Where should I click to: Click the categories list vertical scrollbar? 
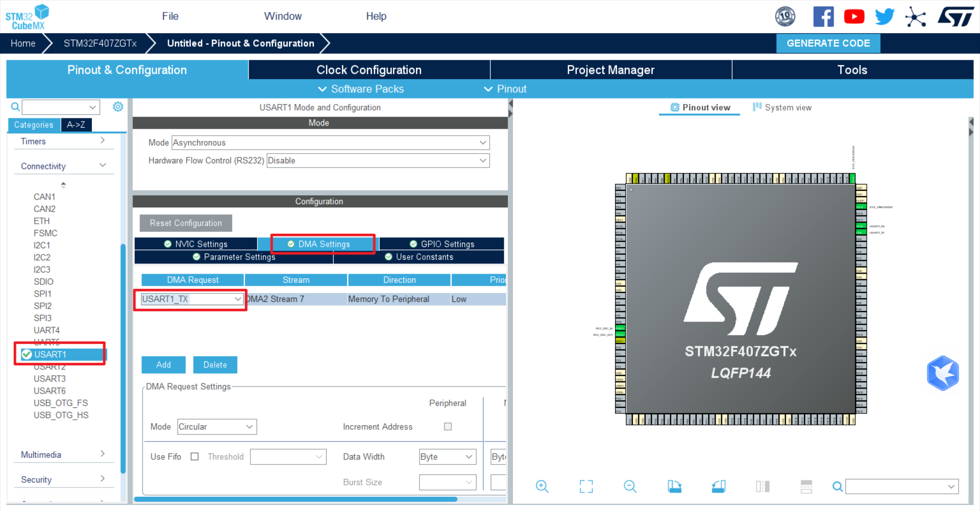click(x=123, y=359)
